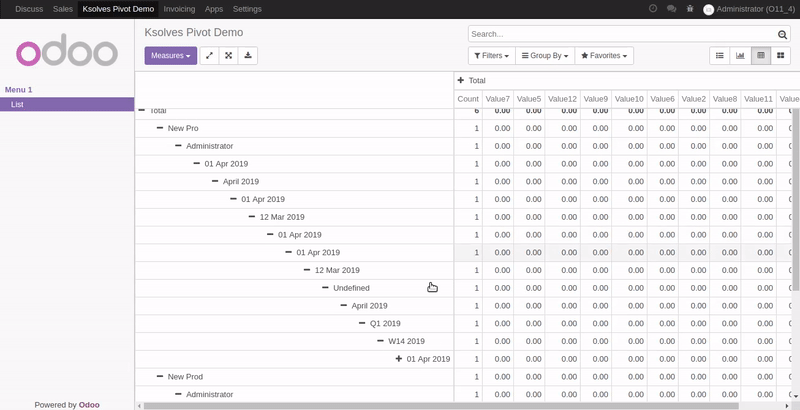The width and height of the screenshot is (800, 410).
Task: Switch to graph view icon
Action: tap(740, 56)
